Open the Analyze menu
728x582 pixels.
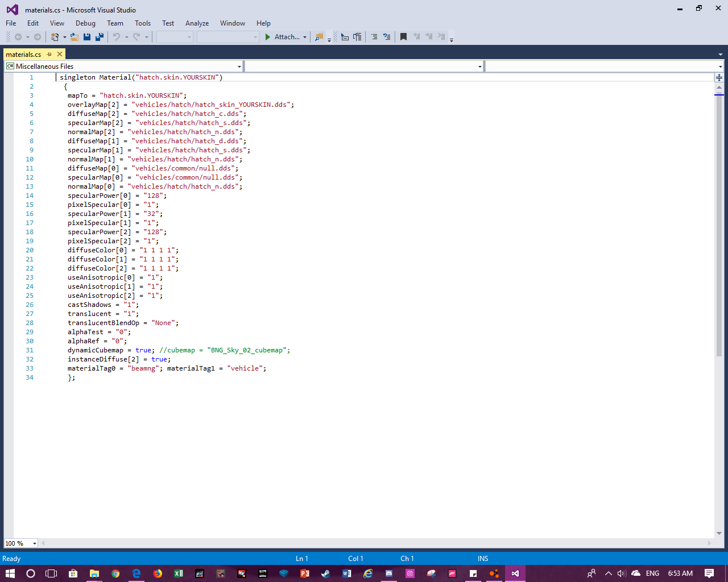pyautogui.click(x=197, y=23)
